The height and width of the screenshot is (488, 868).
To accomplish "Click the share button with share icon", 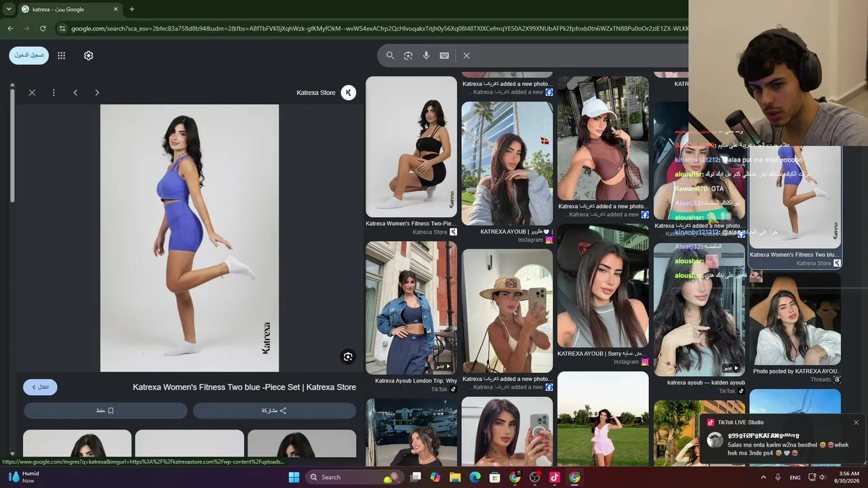I will (275, 411).
